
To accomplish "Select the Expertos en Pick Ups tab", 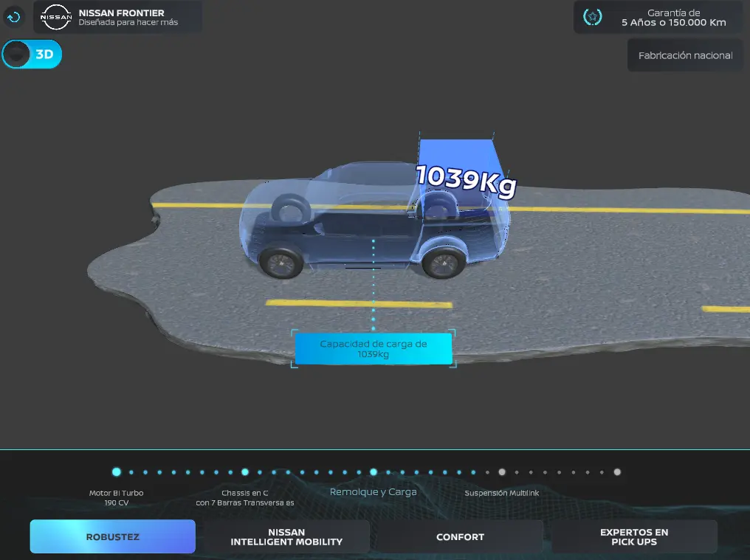I will pos(634,536).
